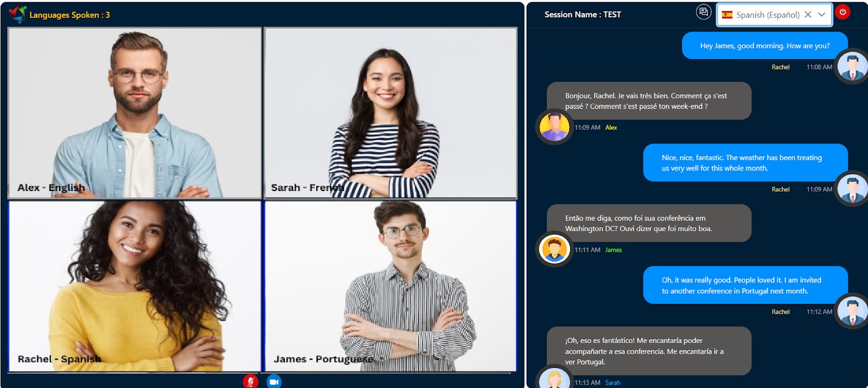Click Rachel's avatar beside 11:09 AM message

click(x=852, y=189)
